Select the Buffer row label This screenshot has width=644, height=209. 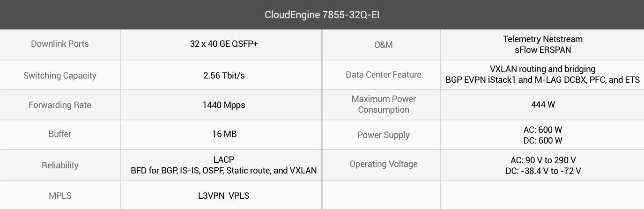click(60, 134)
